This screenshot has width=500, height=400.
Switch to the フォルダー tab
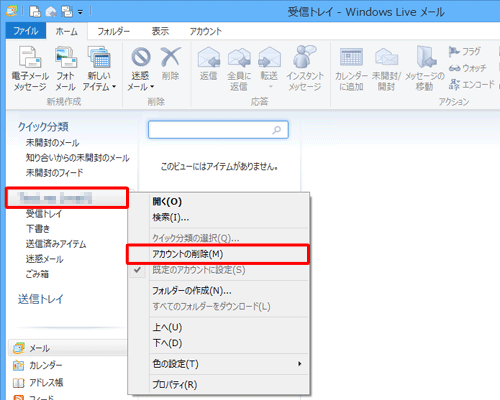click(x=114, y=31)
